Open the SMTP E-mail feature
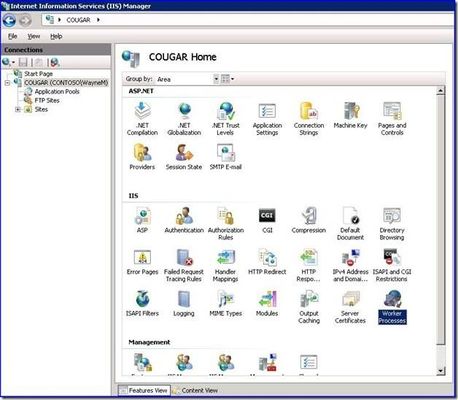 click(226, 157)
